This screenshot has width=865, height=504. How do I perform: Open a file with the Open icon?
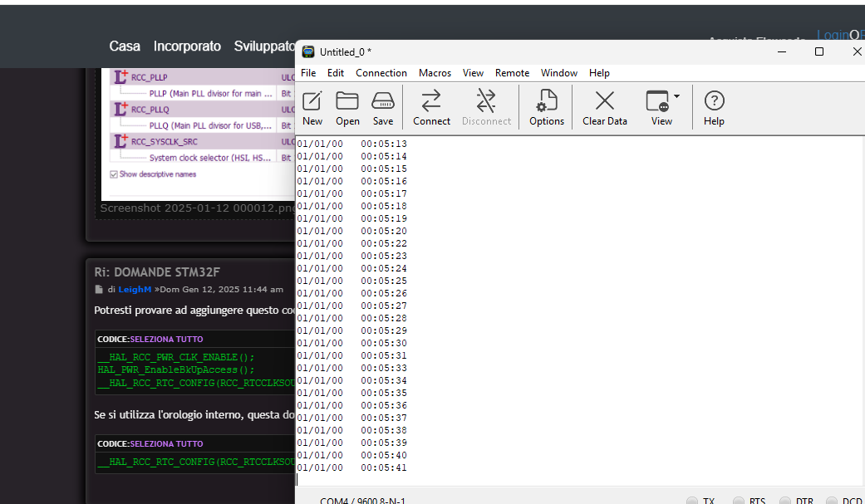click(x=347, y=108)
